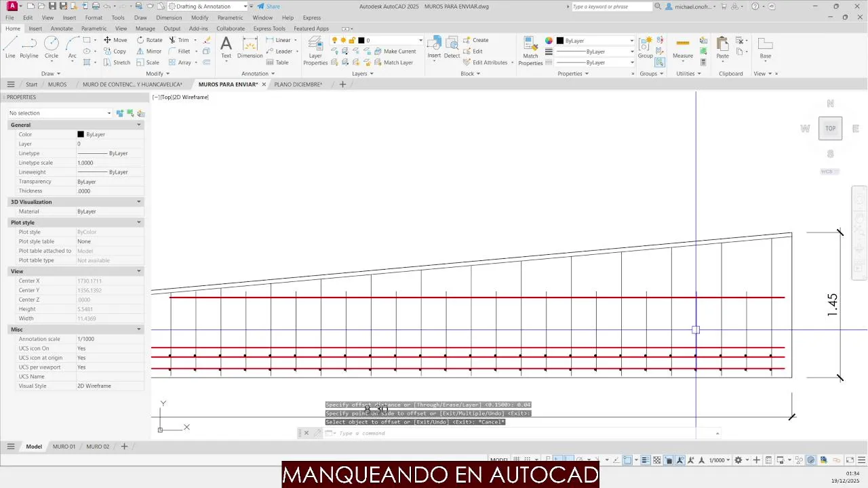Click the Dimension tool
This screenshot has width=868, height=488.
click(250, 47)
